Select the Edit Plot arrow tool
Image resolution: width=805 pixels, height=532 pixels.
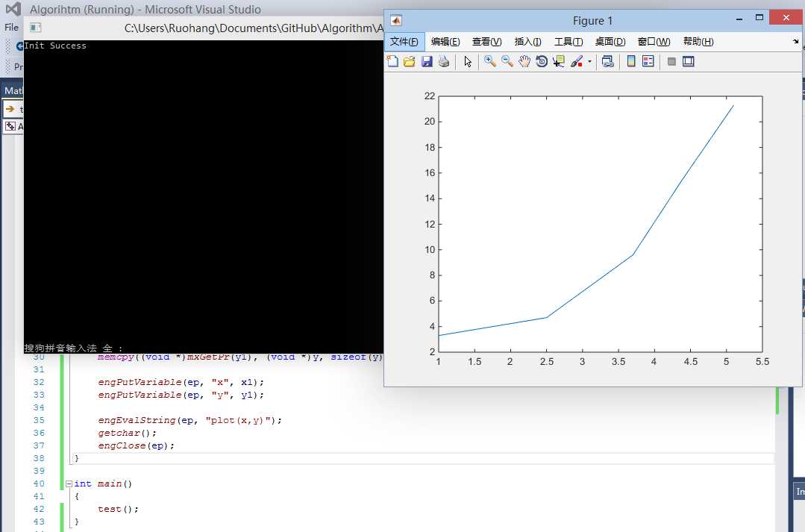(x=468, y=62)
